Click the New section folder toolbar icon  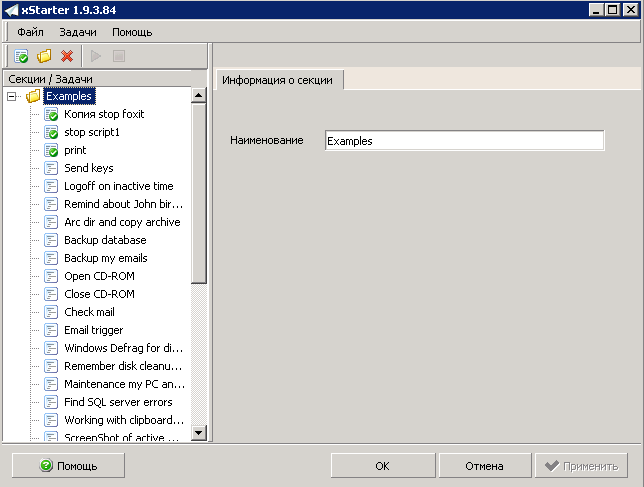(44, 56)
